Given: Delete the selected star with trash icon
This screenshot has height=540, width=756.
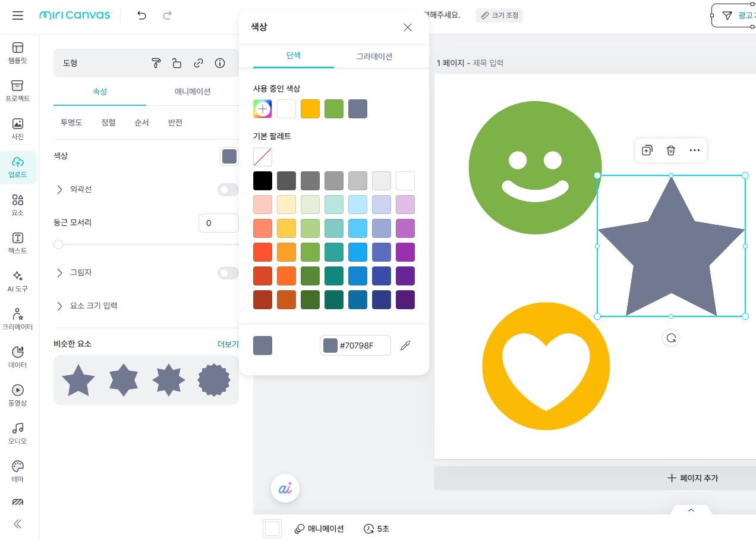Looking at the screenshot, I should click(x=671, y=150).
